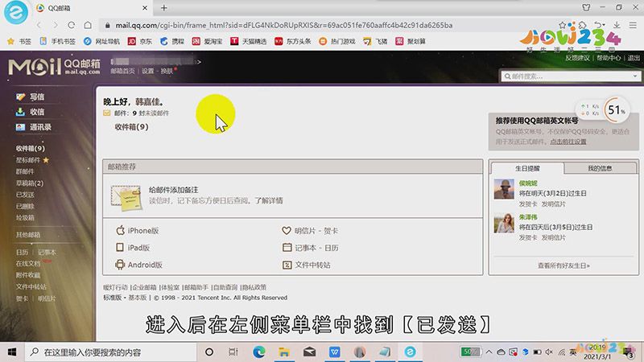
Task: Click the browser forward arrow
Action: (55, 25)
